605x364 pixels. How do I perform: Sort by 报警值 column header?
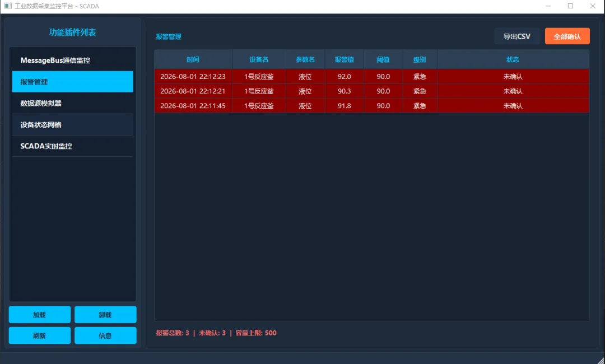(x=344, y=59)
